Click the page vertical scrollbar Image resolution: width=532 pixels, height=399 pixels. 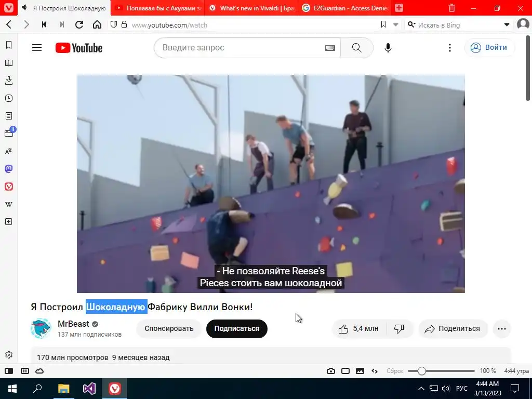click(528, 68)
